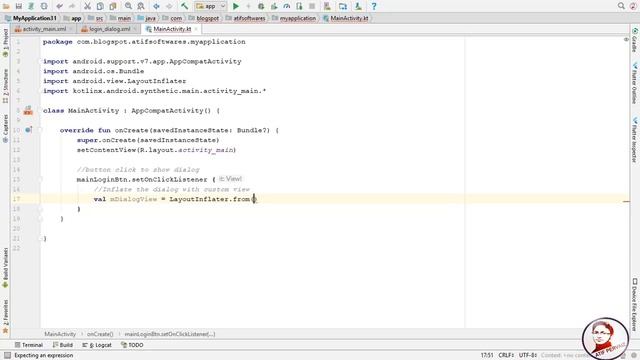
Task: Click the Search Everywhere magnifier icon
Action: 621,6
